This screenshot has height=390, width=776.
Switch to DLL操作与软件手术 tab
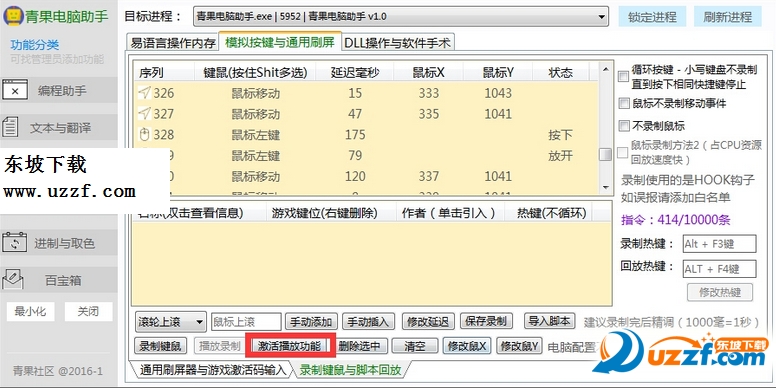[398, 43]
